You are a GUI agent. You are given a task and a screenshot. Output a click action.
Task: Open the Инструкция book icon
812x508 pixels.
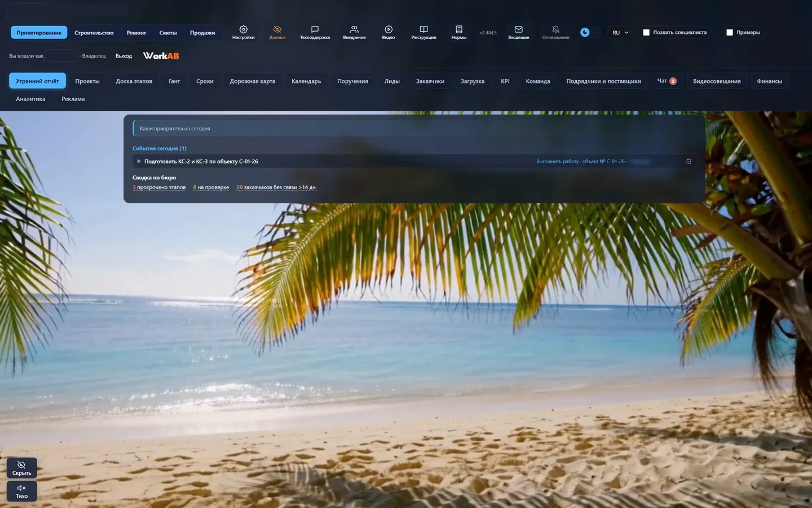pos(423,32)
